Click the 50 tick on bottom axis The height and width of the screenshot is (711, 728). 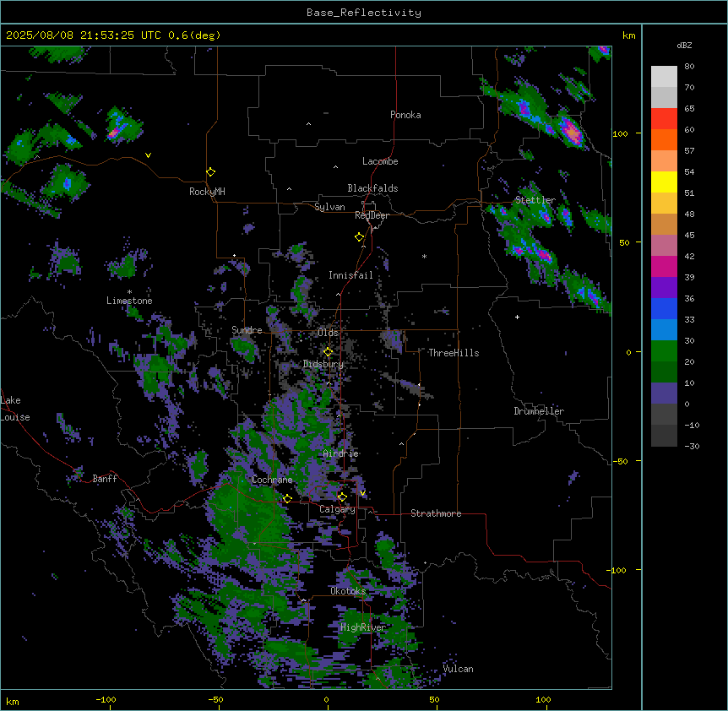click(x=434, y=700)
